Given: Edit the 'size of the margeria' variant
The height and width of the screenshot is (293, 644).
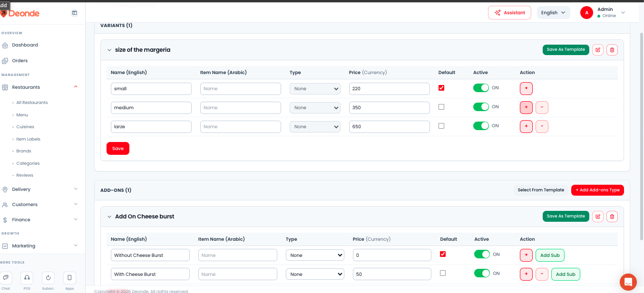Looking at the screenshot, I should pos(598,50).
